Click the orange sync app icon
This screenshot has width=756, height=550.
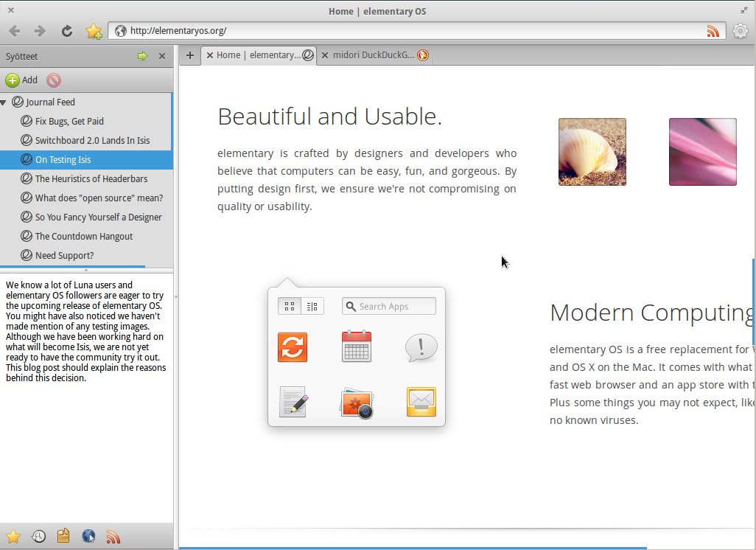tap(293, 347)
